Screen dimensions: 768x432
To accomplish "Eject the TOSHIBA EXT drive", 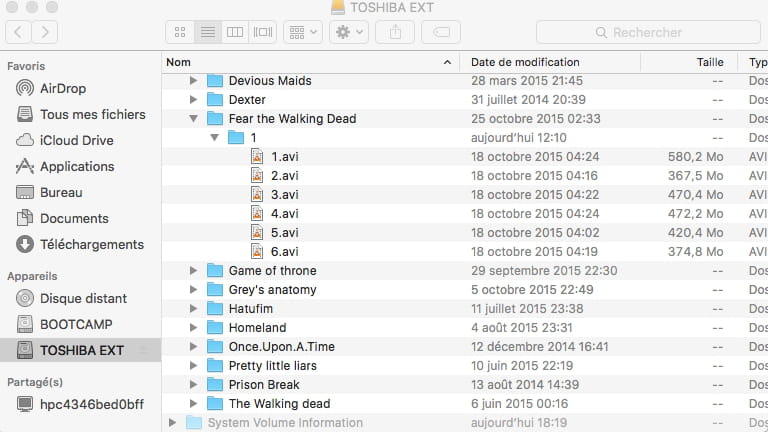I will coord(144,350).
